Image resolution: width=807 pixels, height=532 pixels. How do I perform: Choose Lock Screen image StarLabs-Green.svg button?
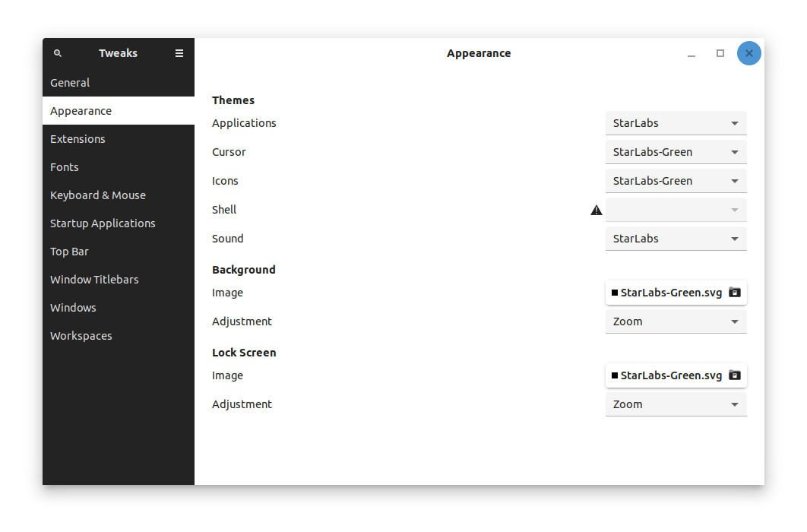[x=676, y=375]
